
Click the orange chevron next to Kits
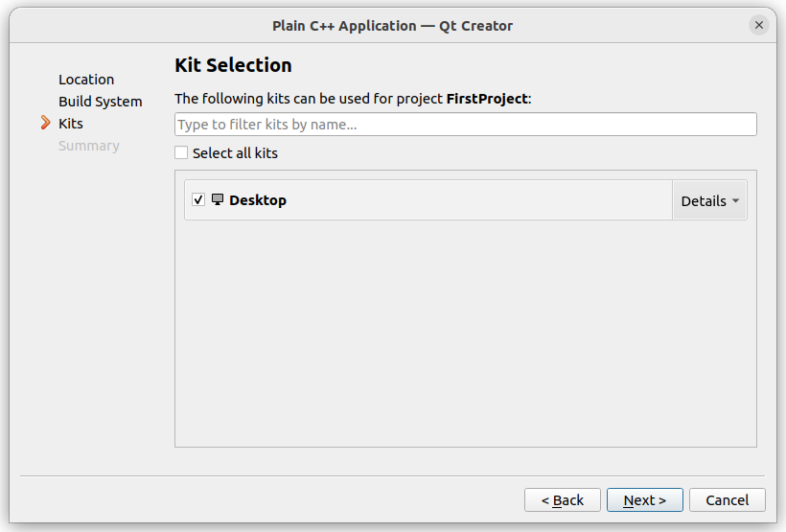(x=46, y=123)
